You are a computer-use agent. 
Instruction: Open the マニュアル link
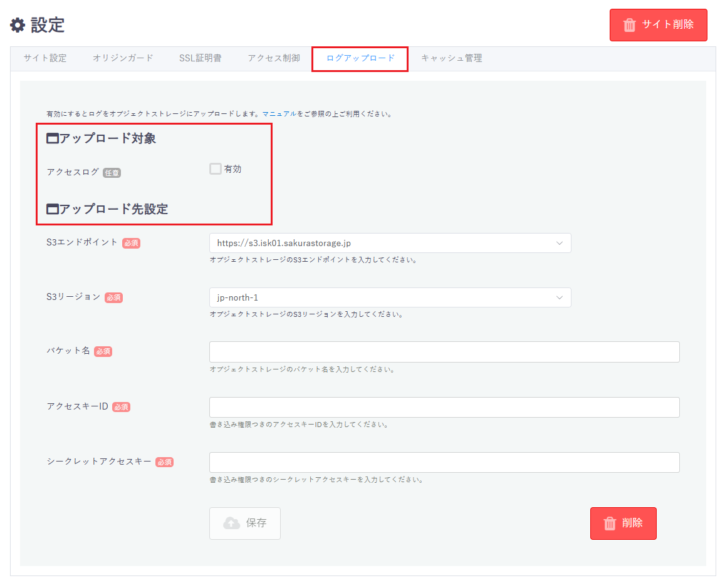click(x=279, y=114)
